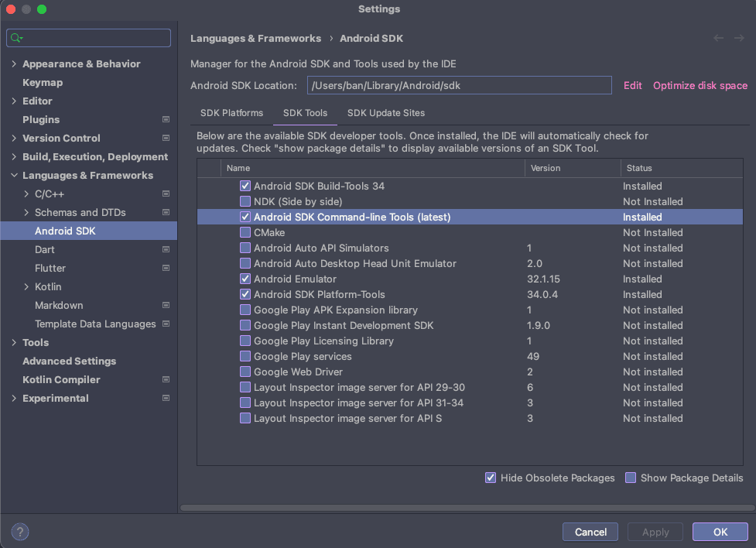Collapse Languages & Frameworks section
756x548 pixels.
(x=13, y=175)
